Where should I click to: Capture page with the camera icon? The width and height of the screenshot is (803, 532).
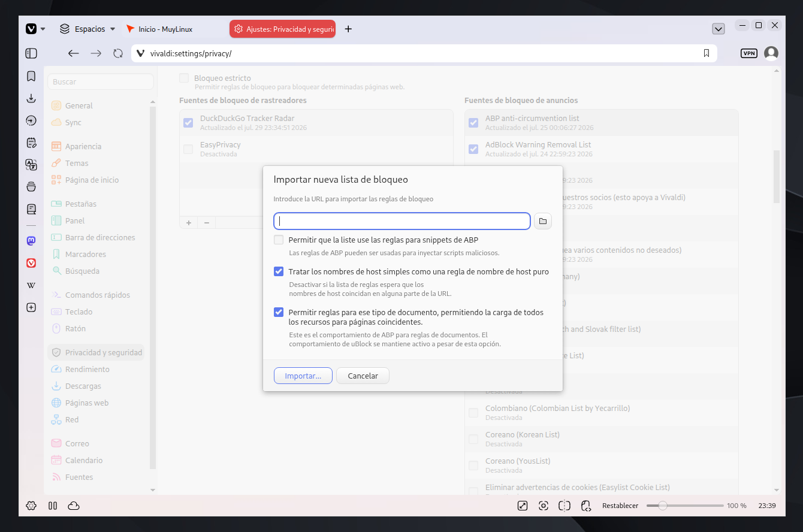click(x=544, y=506)
